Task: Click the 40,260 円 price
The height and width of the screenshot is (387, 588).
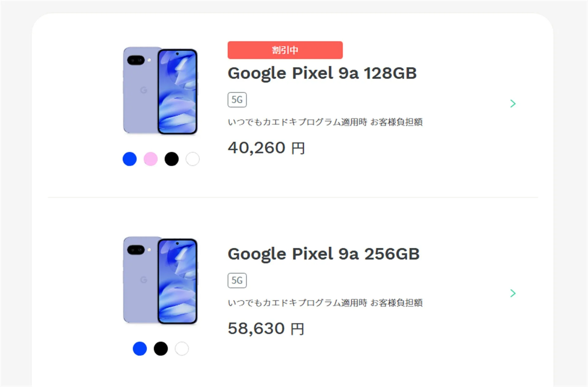Action: pos(266,148)
